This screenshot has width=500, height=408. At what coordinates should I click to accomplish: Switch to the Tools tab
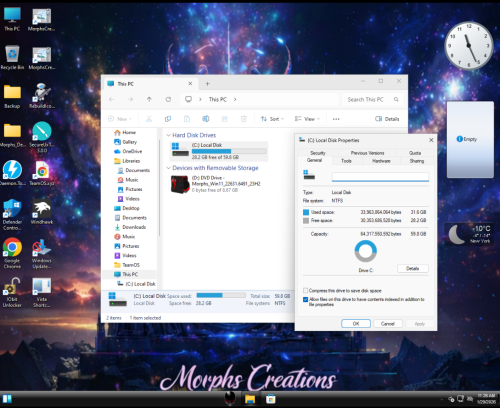(346, 161)
